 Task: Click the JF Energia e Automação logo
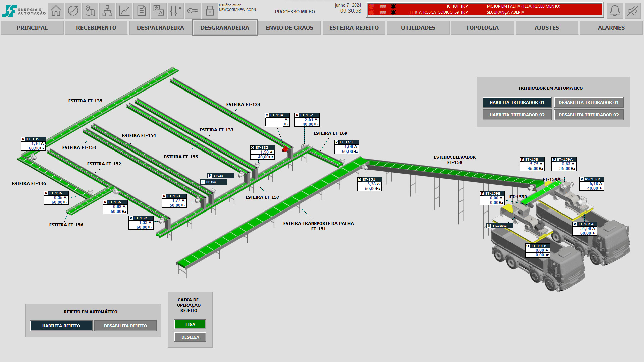coord(23,11)
